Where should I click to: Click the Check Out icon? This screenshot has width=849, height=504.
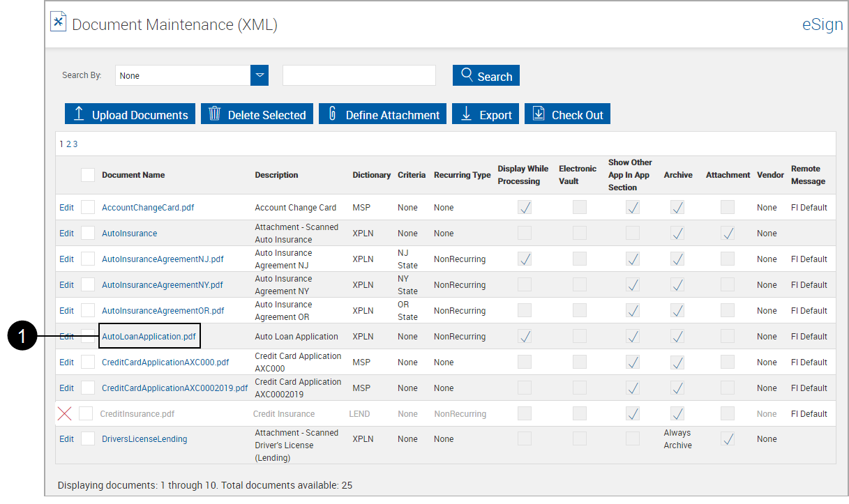539,113
